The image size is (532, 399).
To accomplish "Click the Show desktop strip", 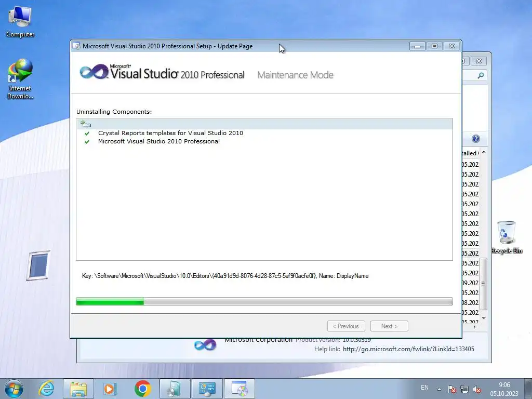I will [528, 389].
